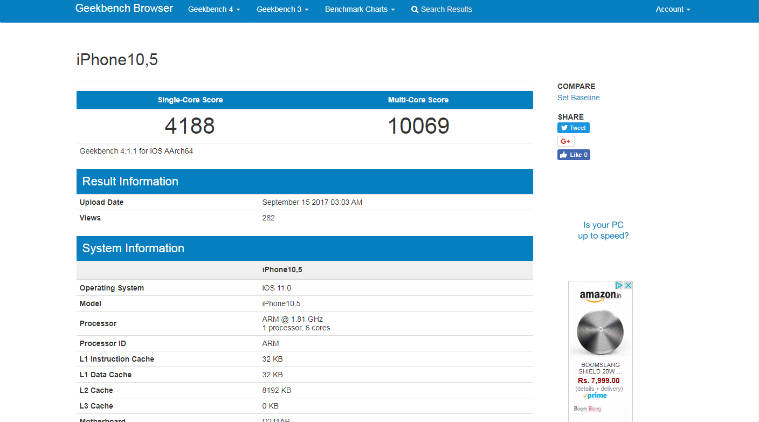Image resolution: width=759 pixels, height=422 pixels.
Task: Click the Search Results magnifier icon
Action: (x=415, y=10)
